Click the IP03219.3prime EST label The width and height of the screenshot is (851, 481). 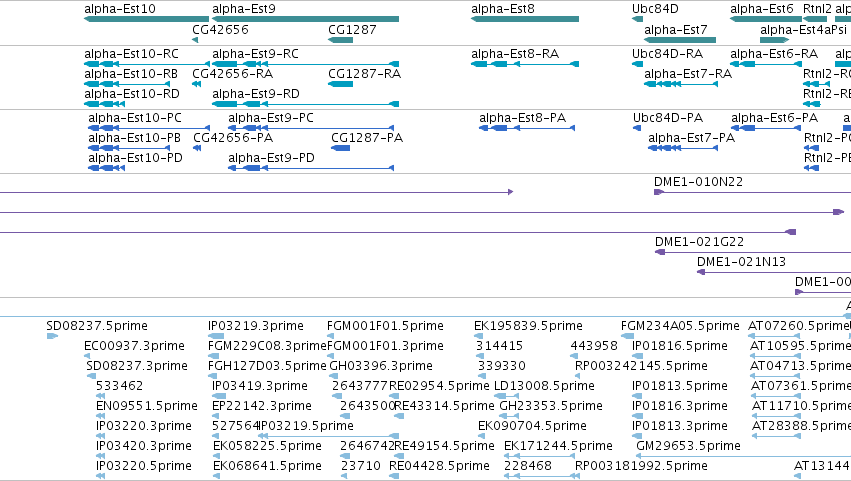tap(256, 326)
